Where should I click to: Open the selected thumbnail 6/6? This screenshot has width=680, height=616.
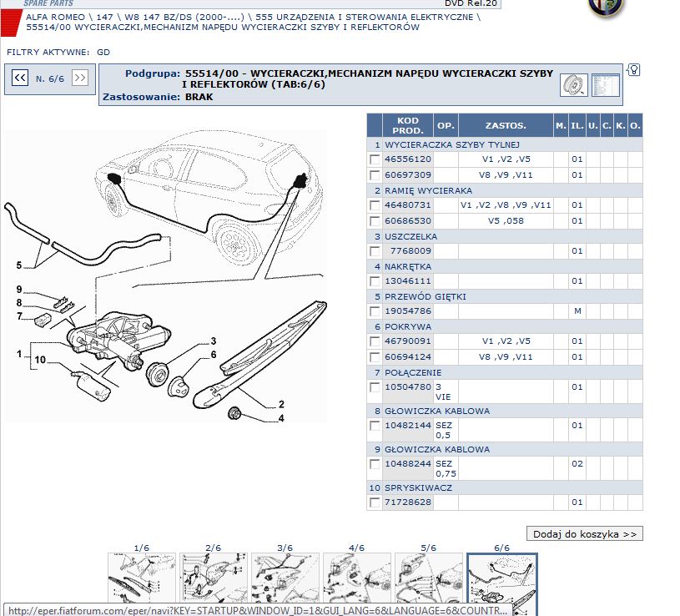tap(501, 584)
